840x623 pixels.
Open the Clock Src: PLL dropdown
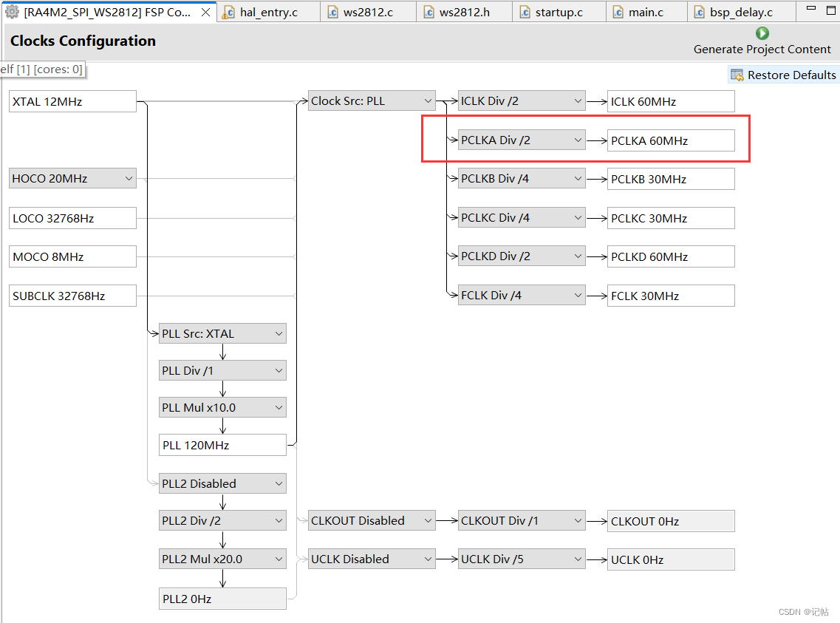[372, 101]
